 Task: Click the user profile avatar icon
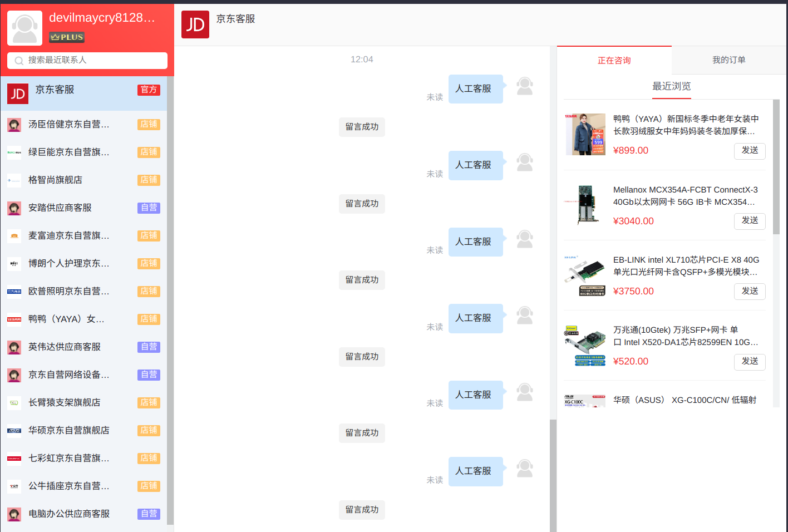pos(24,28)
